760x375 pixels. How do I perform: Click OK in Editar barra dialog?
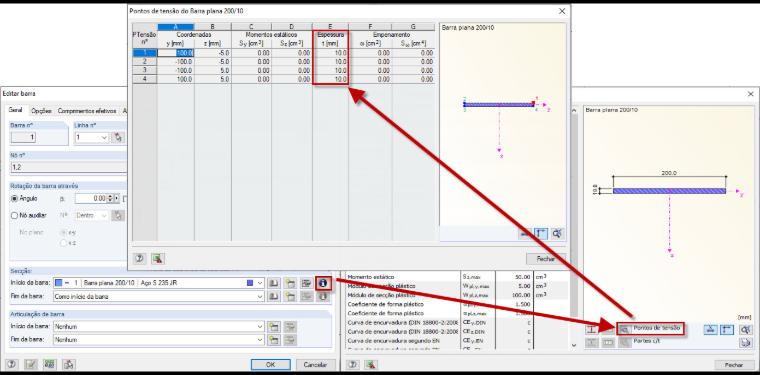pyautogui.click(x=271, y=365)
